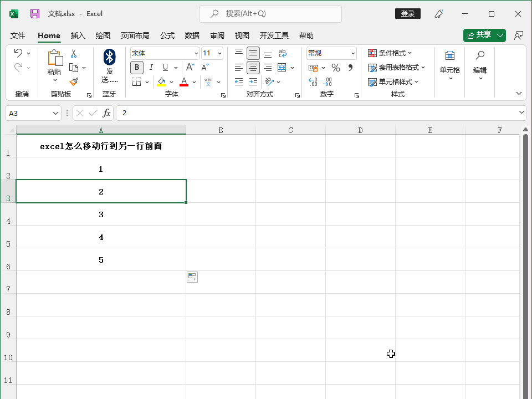Increase font size with larger A

[190, 67]
